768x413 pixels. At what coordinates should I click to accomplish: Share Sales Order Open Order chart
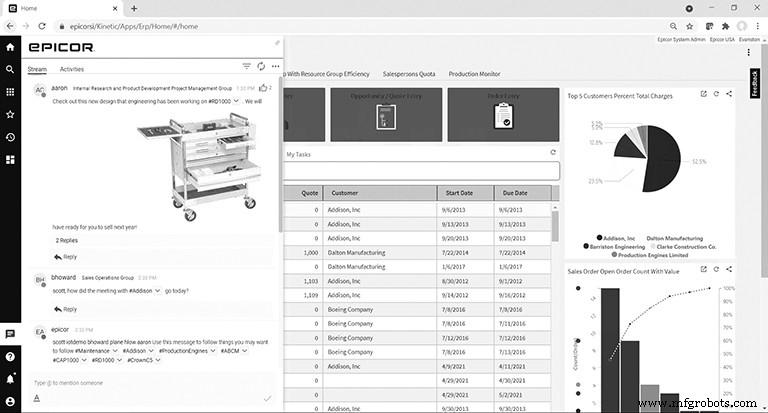point(729,269)
